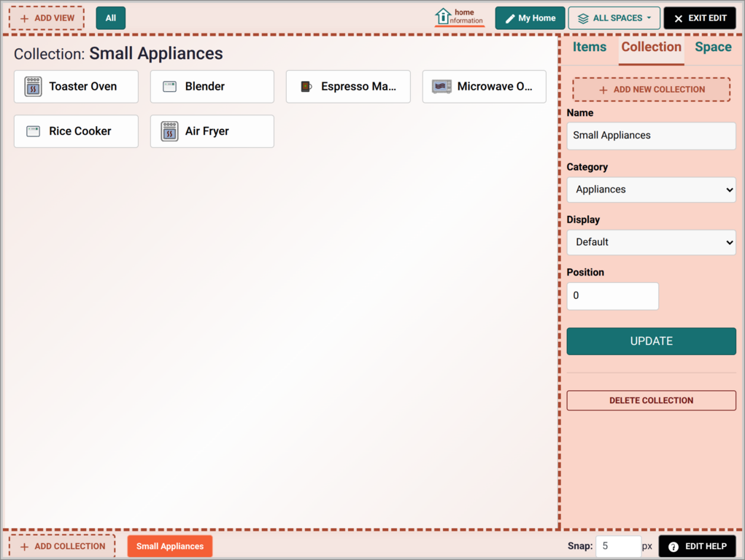This screenshot has width=745, height=560.
Task: Open the Edit Help button label
Action: point(706,546)
